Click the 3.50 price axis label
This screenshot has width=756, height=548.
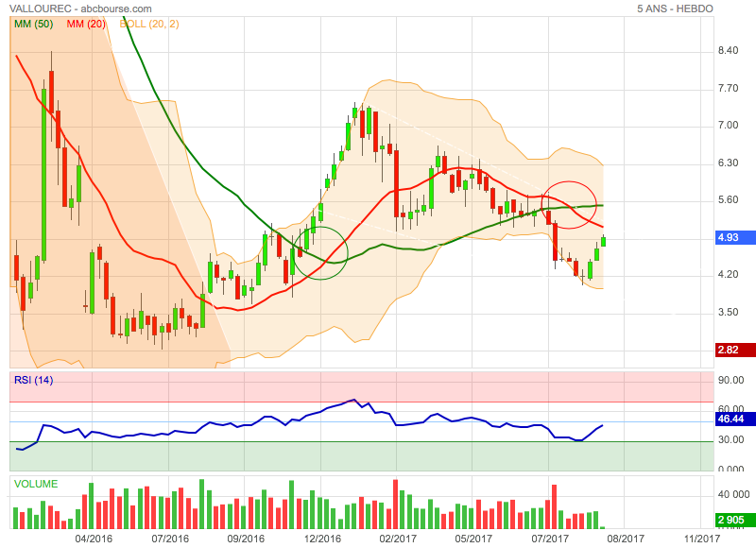pyautogui.click(x=728, y=313)
